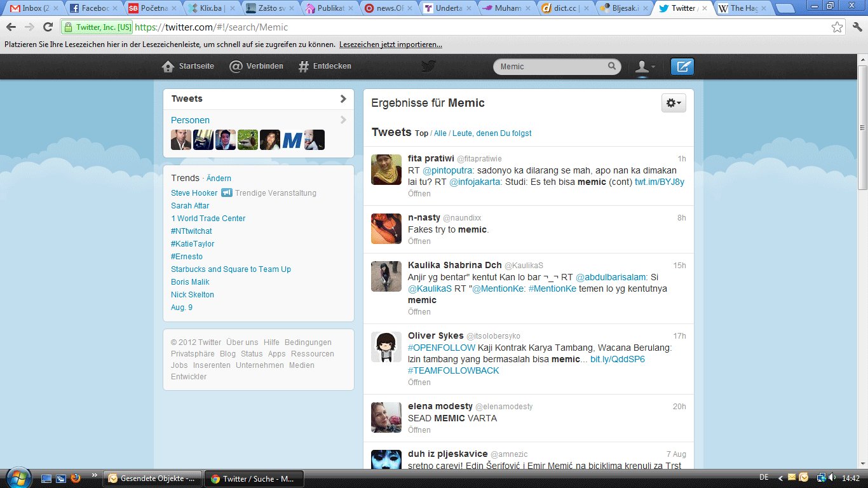Click the show desktop icon in the taskbar
868x488 pixels.
point(47,478)
